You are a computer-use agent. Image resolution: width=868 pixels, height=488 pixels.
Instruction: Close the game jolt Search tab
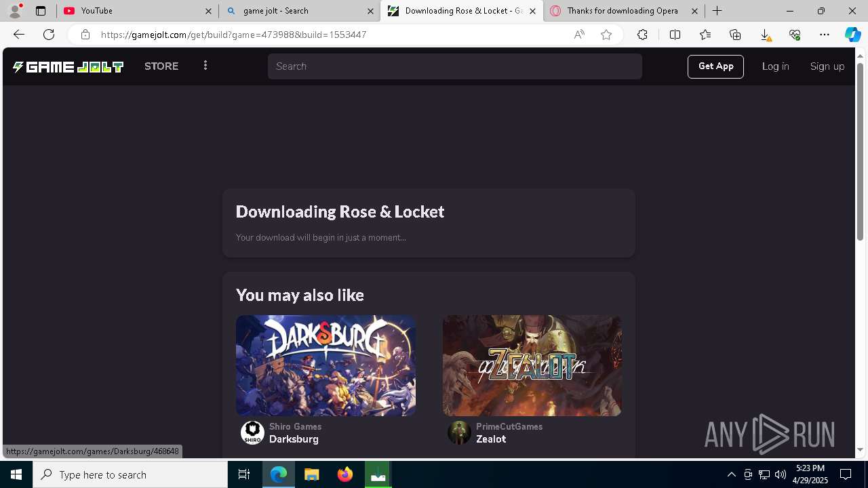[x=370, y=11]
